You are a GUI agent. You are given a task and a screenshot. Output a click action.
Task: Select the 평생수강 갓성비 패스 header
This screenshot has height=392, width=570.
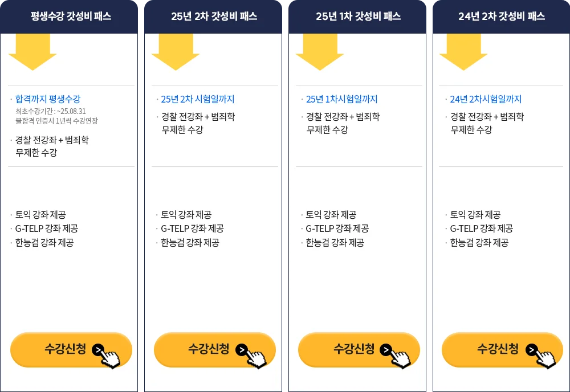(x=69, y=17)
